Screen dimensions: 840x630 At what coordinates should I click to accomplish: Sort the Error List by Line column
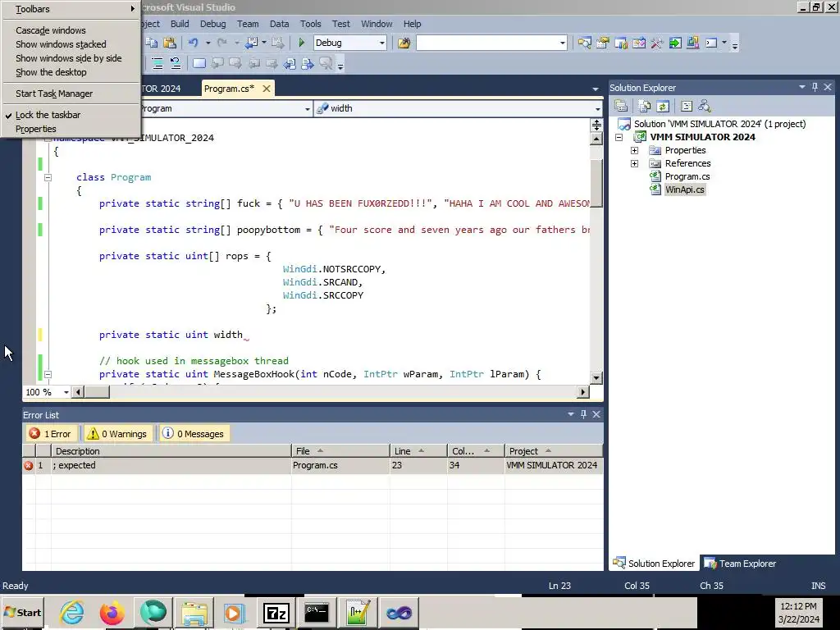click(x=418, y=451)
